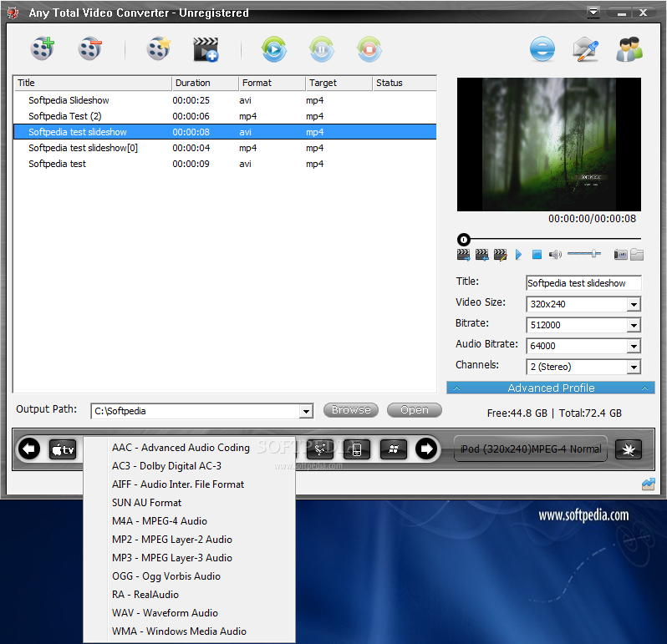Select the Windows profile category icon
The image size is (667, 644).
[394, 449]
